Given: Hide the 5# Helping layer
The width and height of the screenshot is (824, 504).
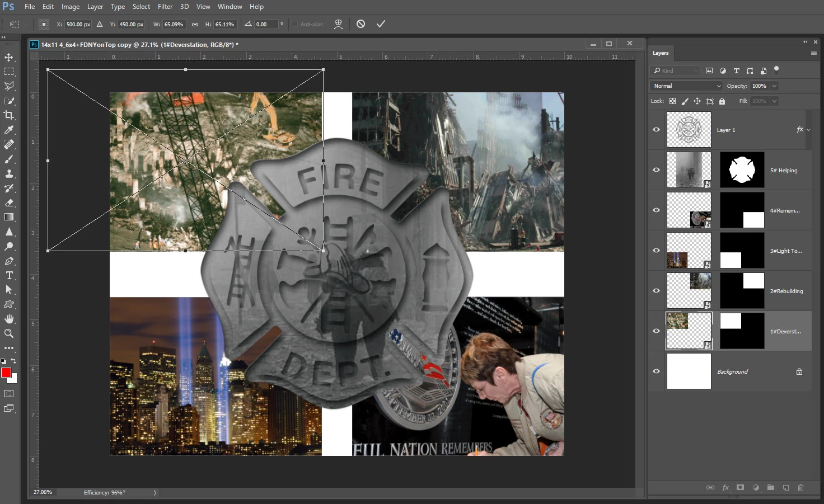Looking at the screenshot, I should point(656,170).
